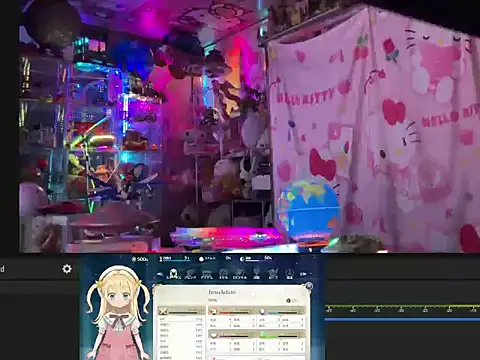The width and height of the screenshot is (480, 360).
Task: Click the section icon beside the purple bar
Action: [x=214, y=335]
